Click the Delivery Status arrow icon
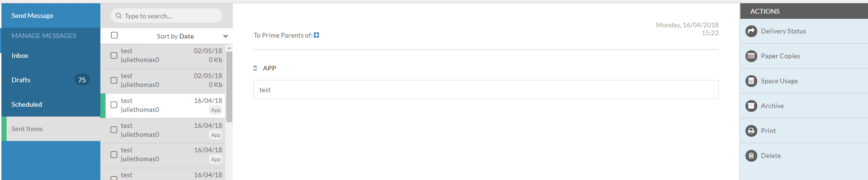This screenshot has height=180, width=868. tap(751, 31)
